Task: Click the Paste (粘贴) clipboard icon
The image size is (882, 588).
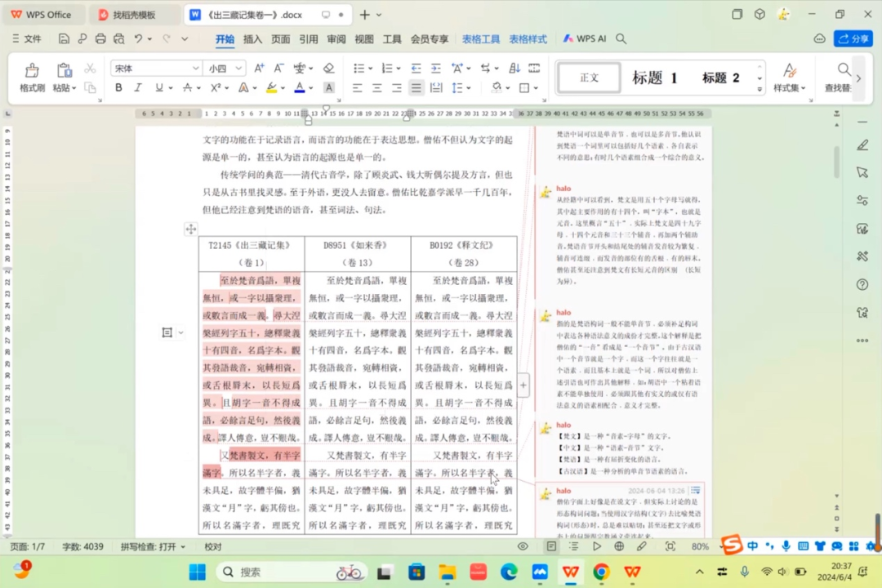Action: pos(64,70)
